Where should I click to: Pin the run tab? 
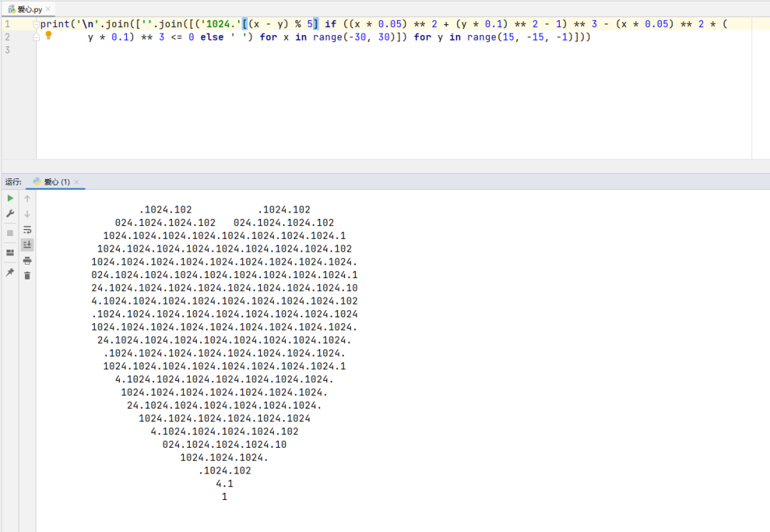pyautogui.click(x=10, y=272)
